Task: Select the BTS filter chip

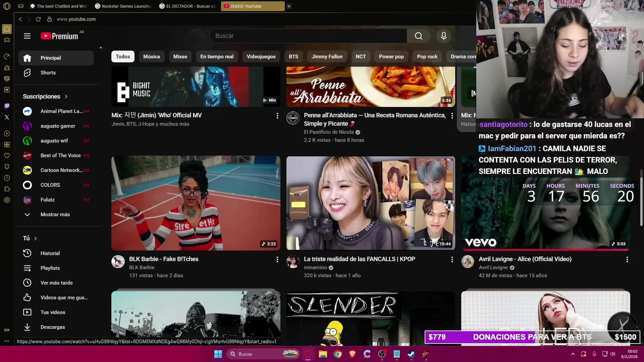Action: click(x=293, y=57)
